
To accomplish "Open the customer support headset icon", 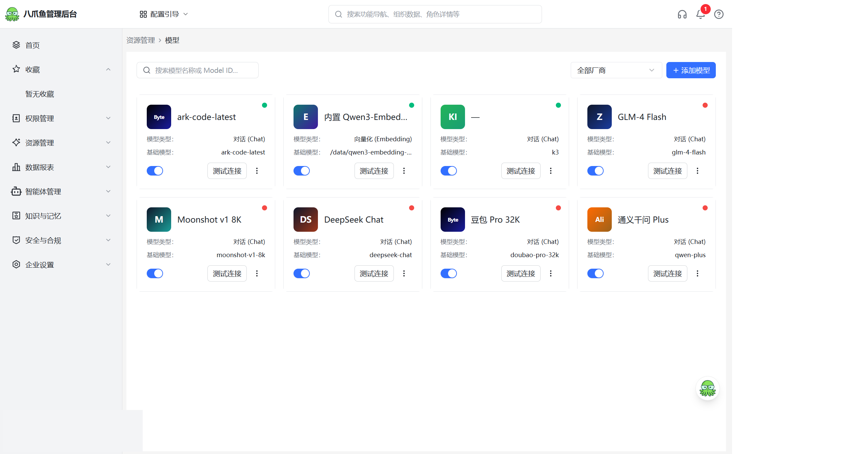I will (x=682, y=14).
